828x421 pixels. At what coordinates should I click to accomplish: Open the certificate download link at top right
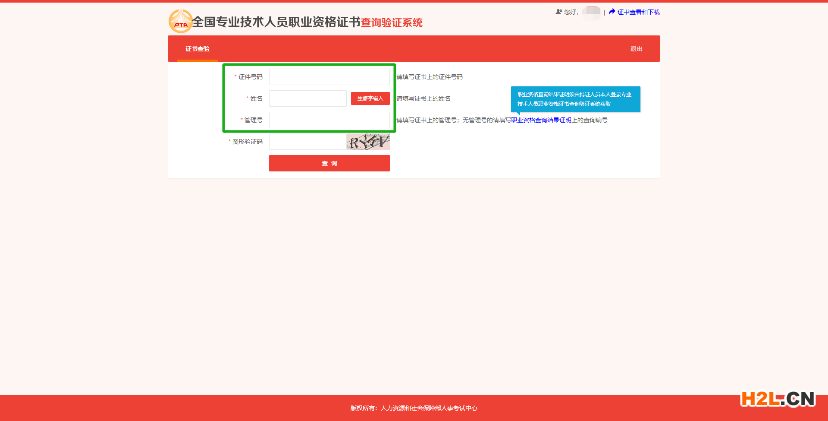click(638, 12)
